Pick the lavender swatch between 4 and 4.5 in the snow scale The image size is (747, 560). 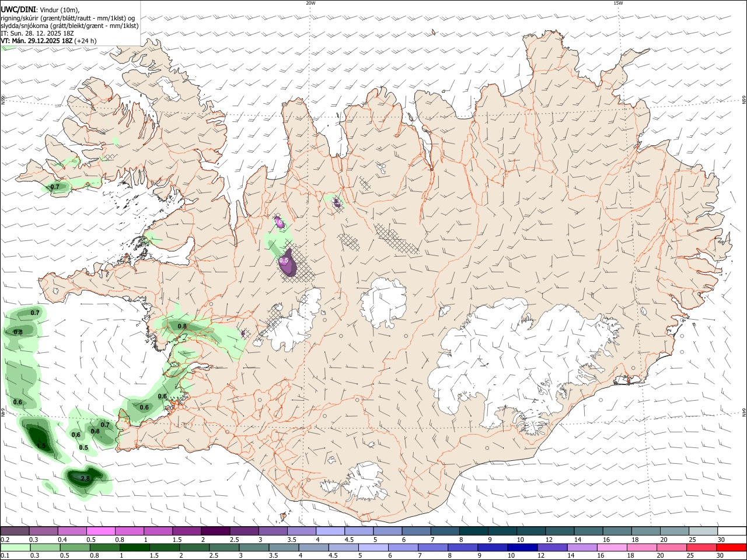330,531
